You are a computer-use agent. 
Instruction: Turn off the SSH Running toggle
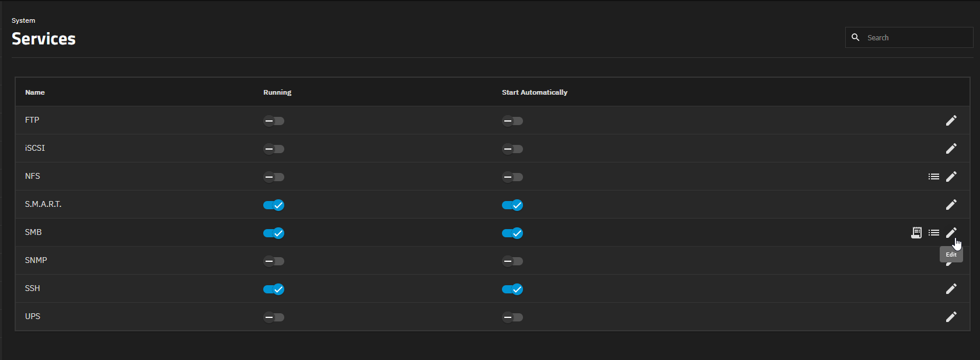(273, 289)
